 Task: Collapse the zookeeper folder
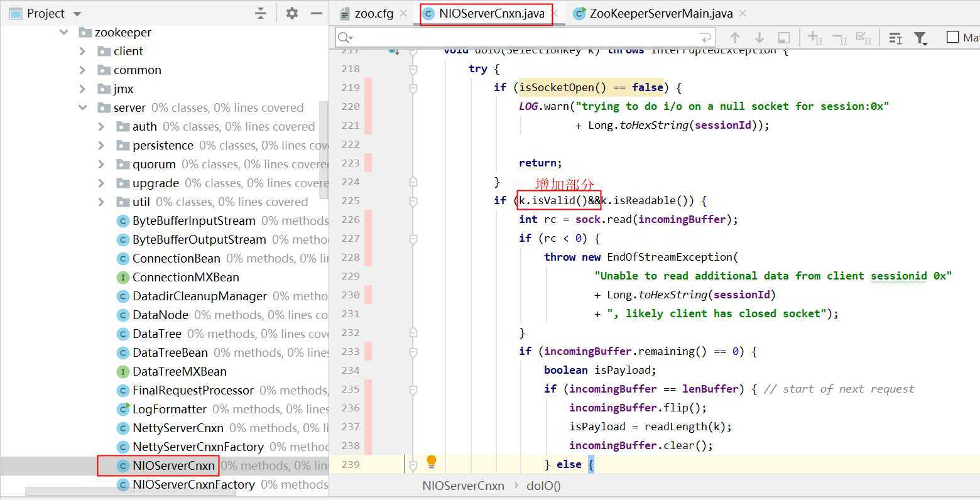point(64,32)
